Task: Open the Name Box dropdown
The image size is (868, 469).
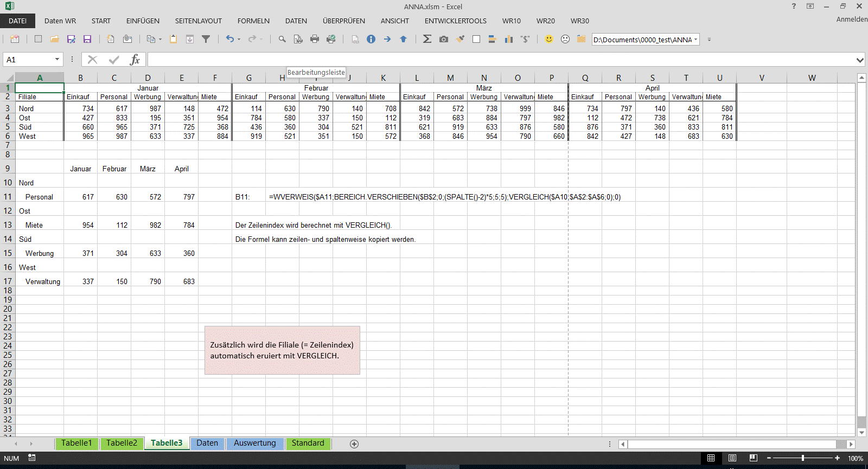Action: [x=57, y=60]
